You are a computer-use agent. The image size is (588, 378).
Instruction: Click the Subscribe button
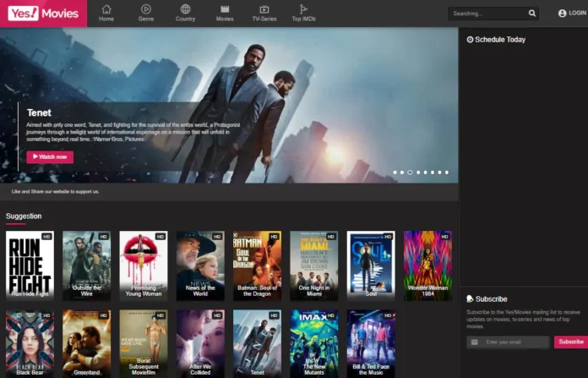click(569, 342)
